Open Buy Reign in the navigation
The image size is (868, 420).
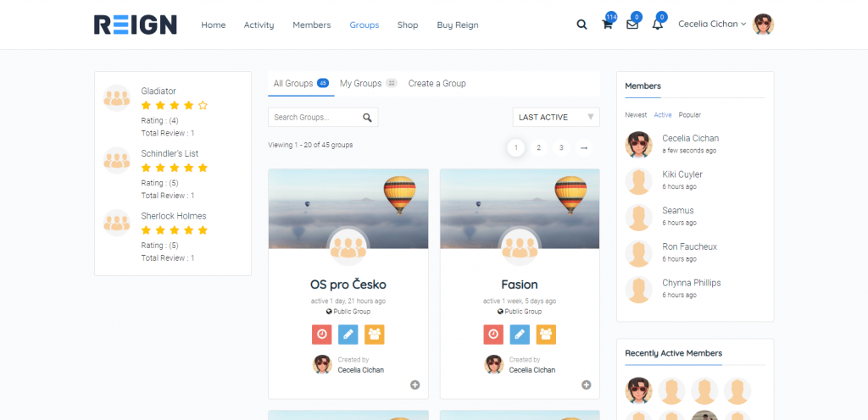click(458, 25)
